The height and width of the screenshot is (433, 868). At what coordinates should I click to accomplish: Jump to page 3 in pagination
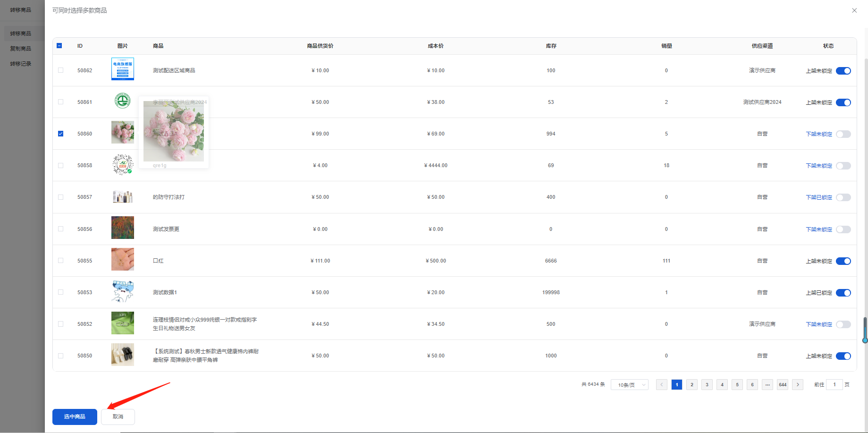pyautogui.click(x=707, y=385)
